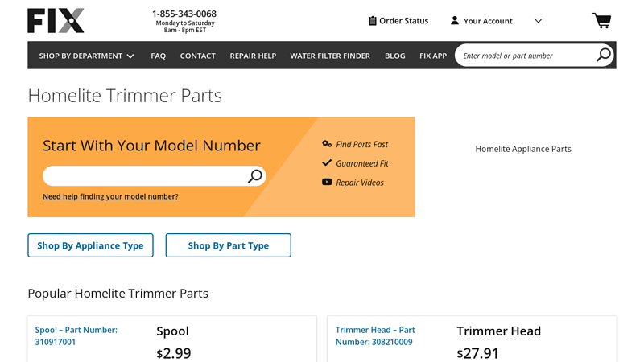Open the Fix App page
Screen dimensions: 644x362
433,56
